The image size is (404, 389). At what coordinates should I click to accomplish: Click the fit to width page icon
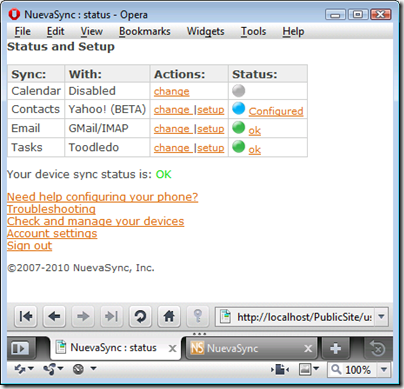click(x=280, y=369)
